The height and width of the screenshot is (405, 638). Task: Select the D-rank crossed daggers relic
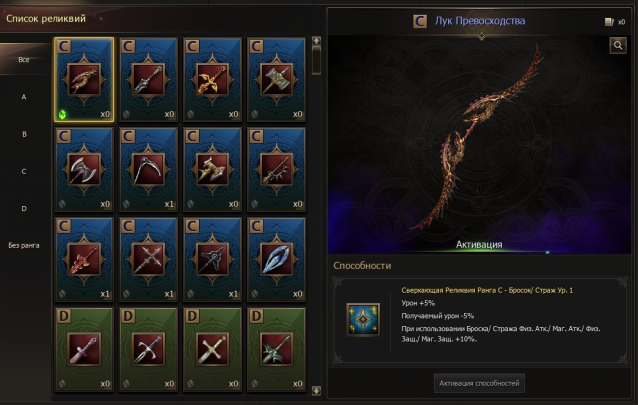click(212, 349)
